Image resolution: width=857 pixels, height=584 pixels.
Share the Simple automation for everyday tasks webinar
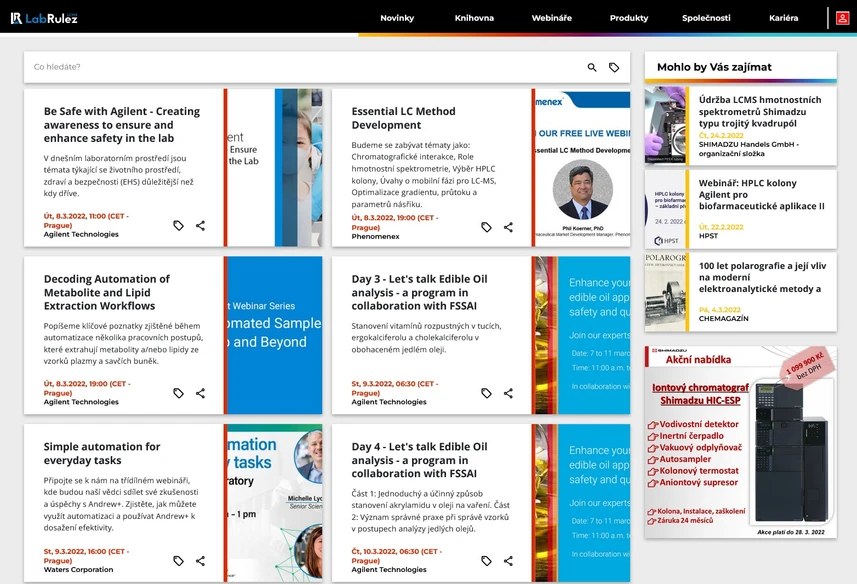[201, 561]
